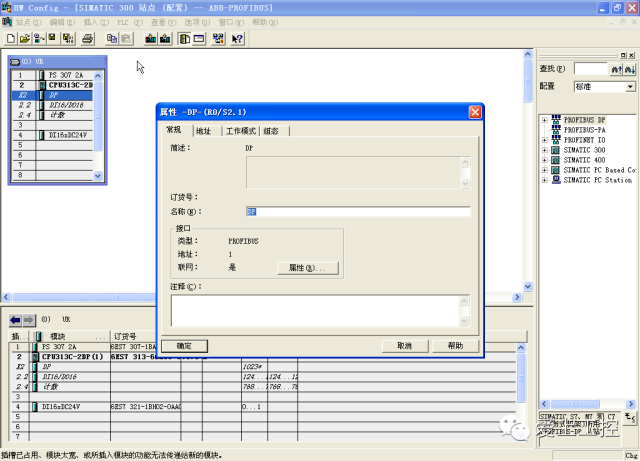Click the context help arrow-question icon
The image size is (640, 461).
click(x=237, y=39)
